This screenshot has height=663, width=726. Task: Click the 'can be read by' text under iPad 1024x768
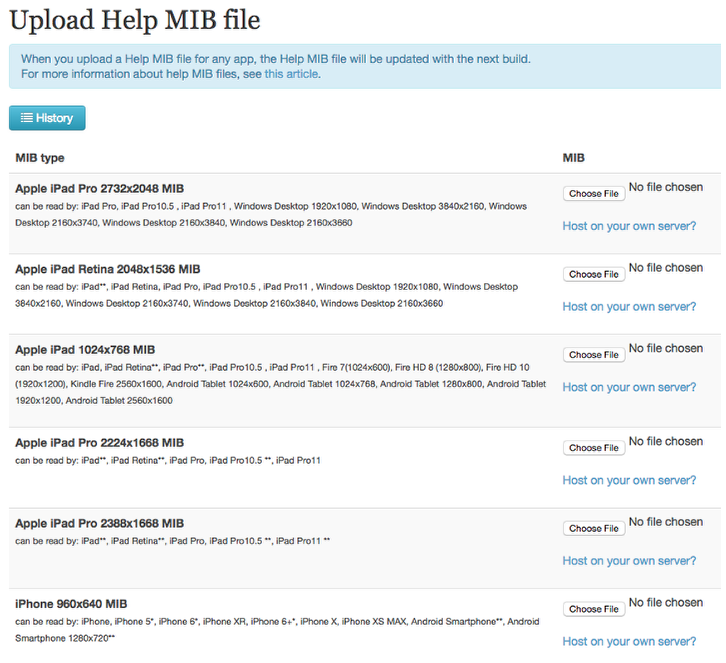(281, 384)
